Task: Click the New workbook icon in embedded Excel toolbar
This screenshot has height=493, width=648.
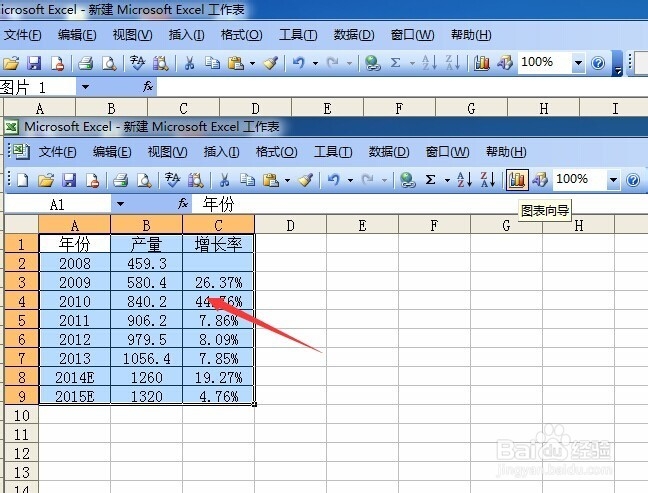Action: 23,180
